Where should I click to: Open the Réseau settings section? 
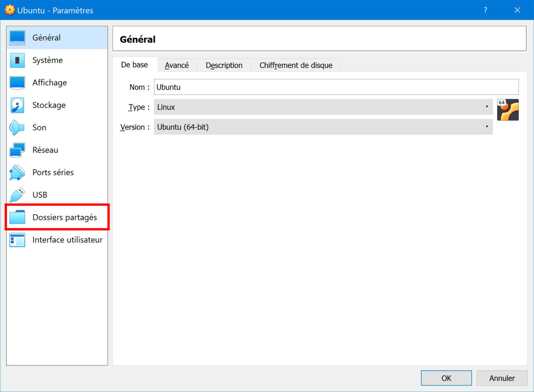[17, 150]
